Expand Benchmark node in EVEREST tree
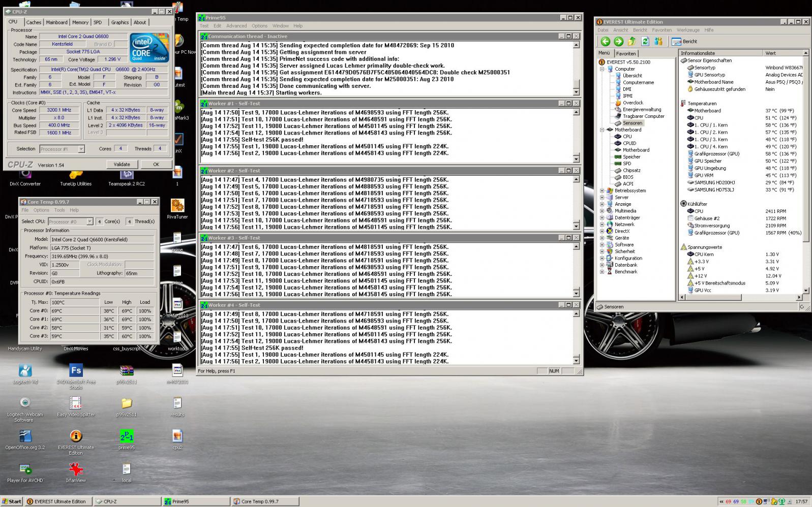 tap(602, 272)
